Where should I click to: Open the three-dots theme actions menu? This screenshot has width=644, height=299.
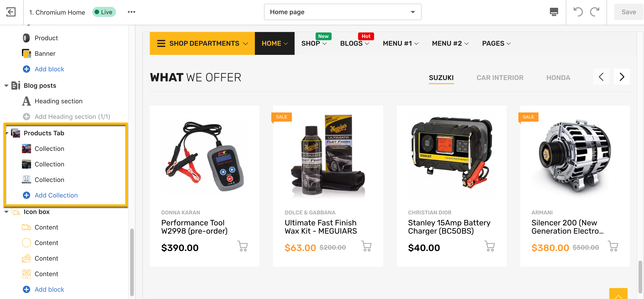click(x=132, y=12)
